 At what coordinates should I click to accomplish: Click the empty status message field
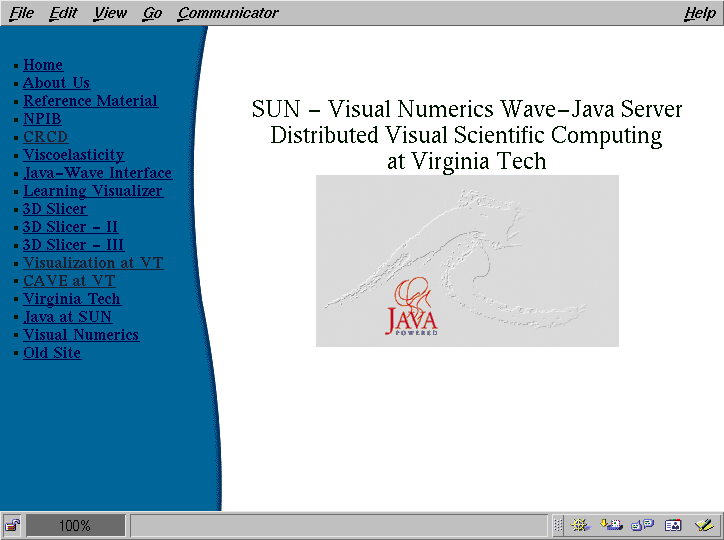click(x=339, y=525)
